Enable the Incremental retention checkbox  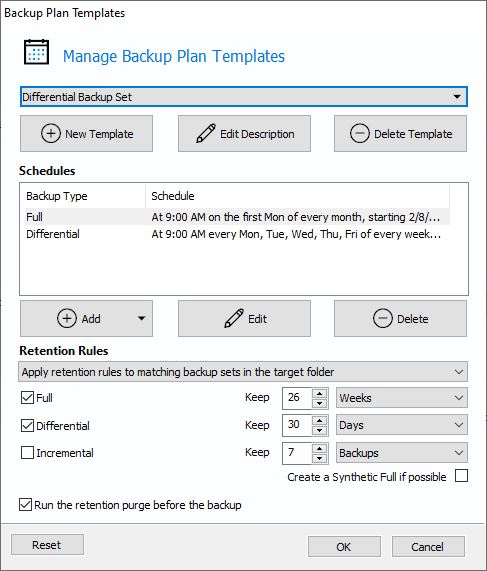click(x=27, y=453)
